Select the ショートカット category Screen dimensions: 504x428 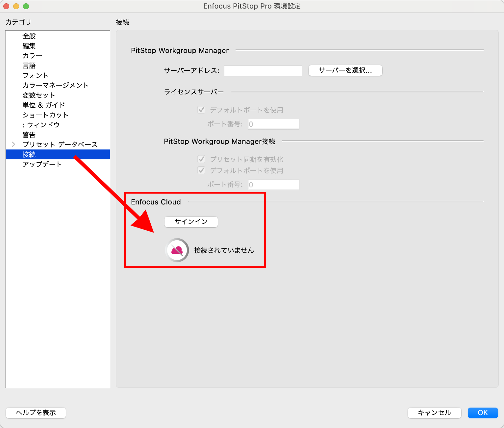[58, 115]
